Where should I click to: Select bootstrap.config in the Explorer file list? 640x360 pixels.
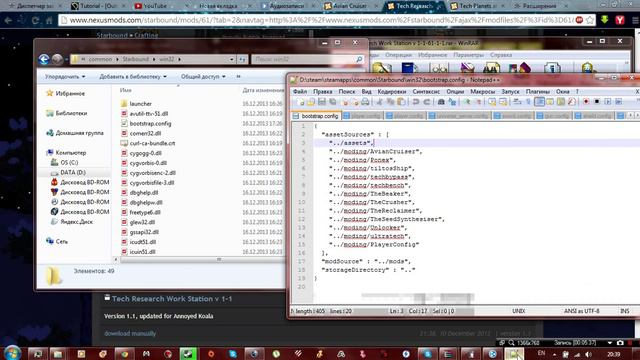click(150, 124)
